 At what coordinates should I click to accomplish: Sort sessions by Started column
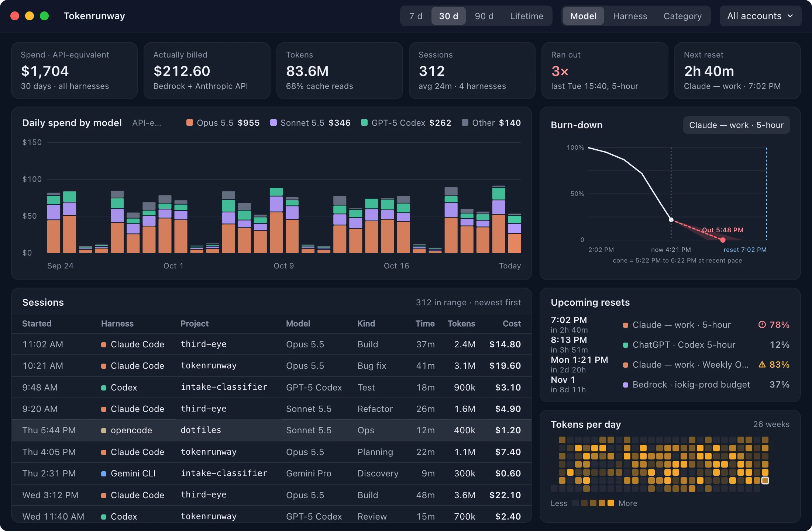coord(37,323)
